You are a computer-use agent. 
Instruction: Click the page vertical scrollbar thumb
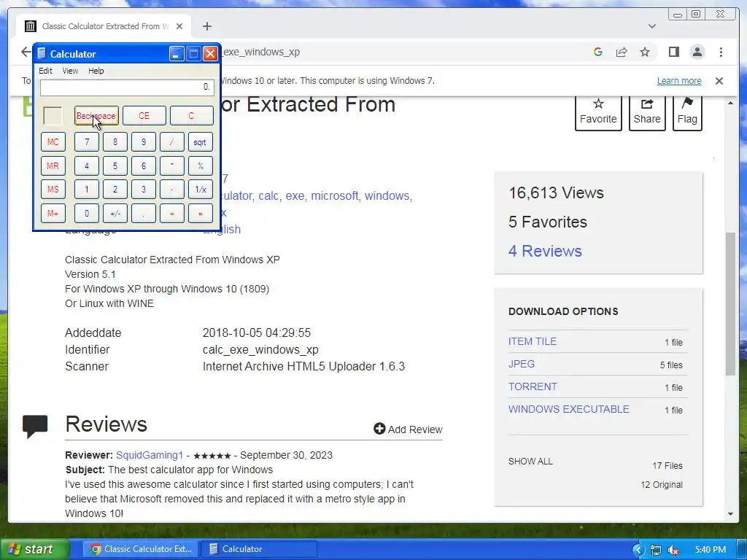730,304
